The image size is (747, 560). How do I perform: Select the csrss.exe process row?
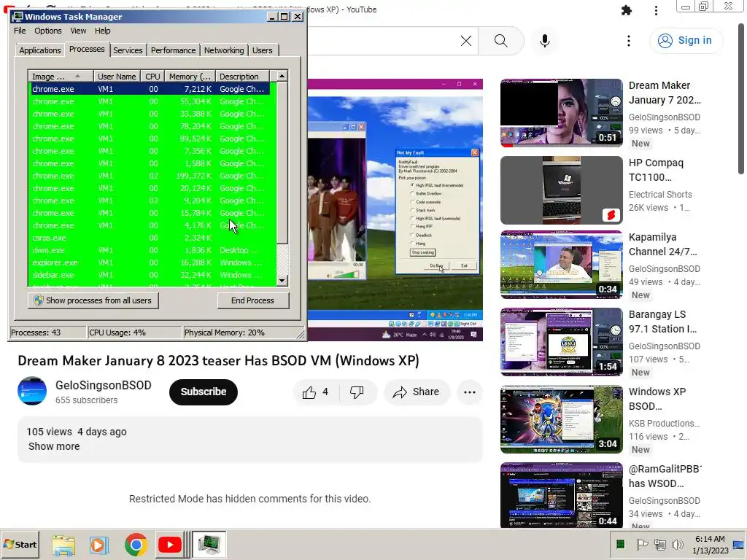click(152, 238)
